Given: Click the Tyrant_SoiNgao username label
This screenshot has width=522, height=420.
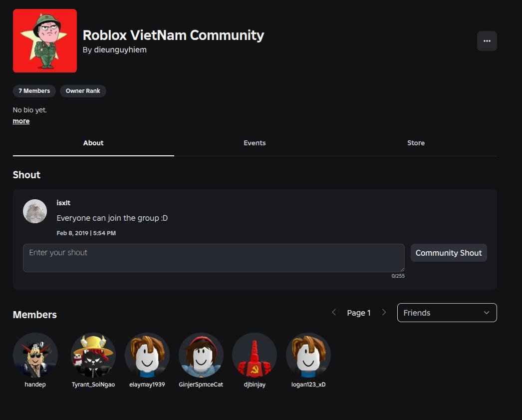Looking at the screenshot, I should pos(93,385).
